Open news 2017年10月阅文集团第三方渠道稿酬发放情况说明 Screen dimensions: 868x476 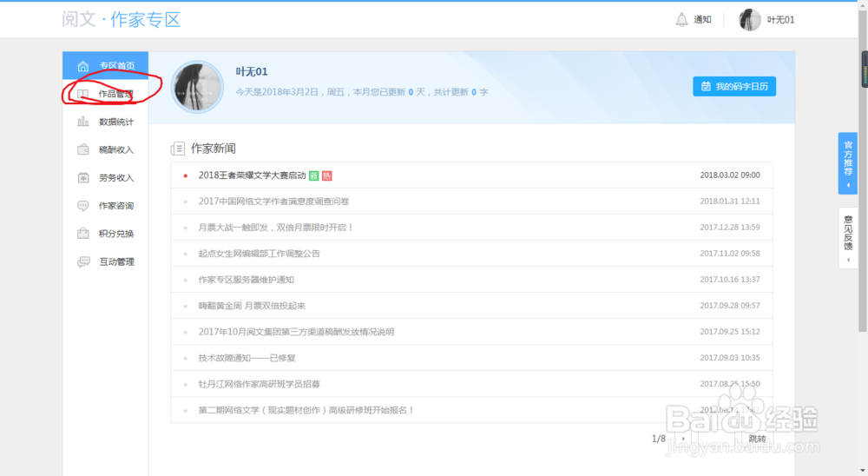(x=296, y=332)
